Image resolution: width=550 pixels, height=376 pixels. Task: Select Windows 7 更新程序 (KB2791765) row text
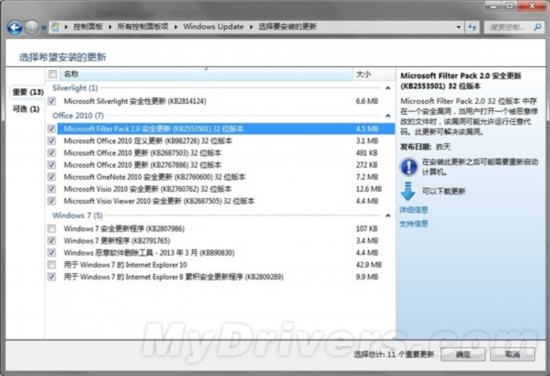click(x=117, y=241)
